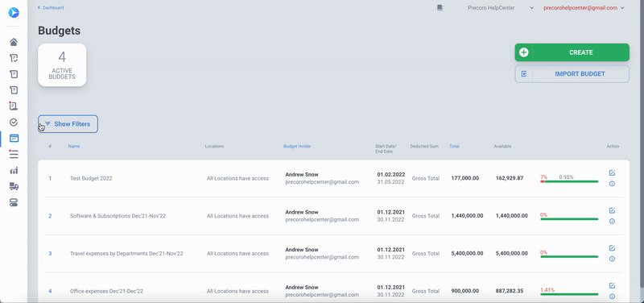Click the plus icon on CREATE
The image size is (644, 303).
(x=524, y=52)
